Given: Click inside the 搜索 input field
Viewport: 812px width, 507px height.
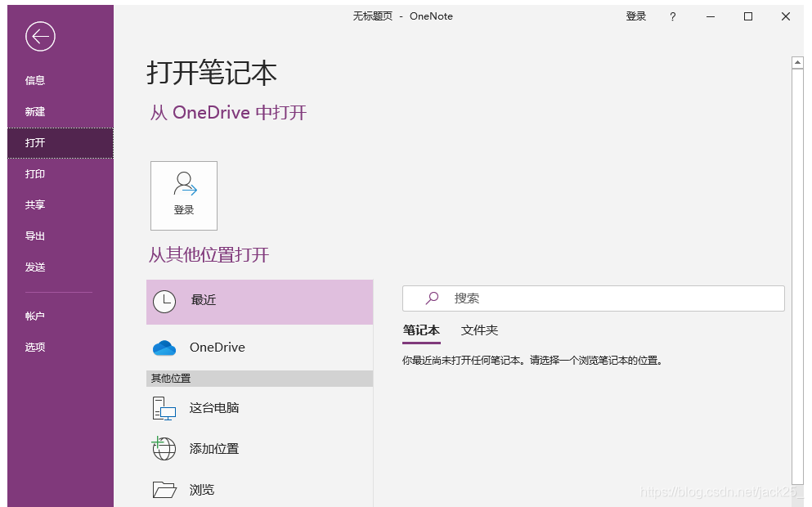Looking at the screenshot, I should click(x=594, y=298).
